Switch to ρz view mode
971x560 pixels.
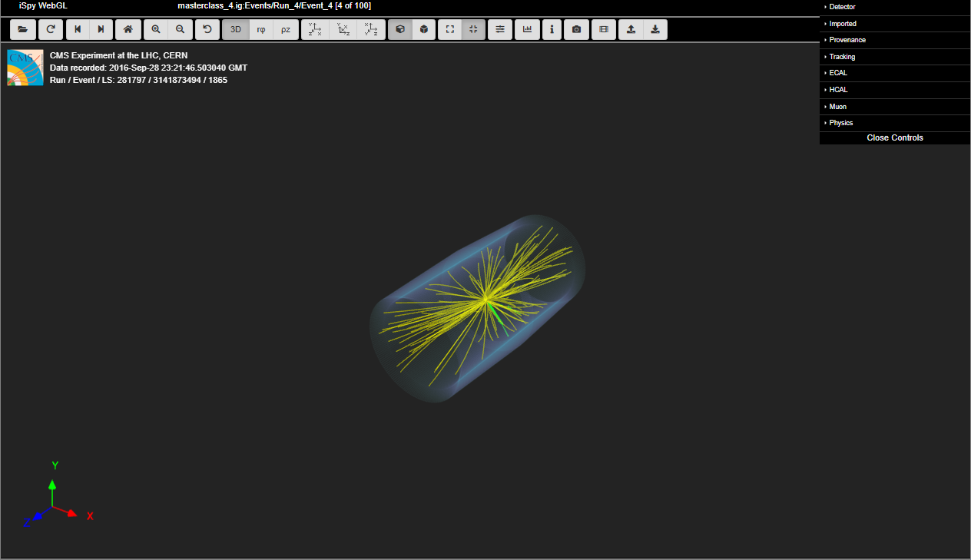(x=286, y=29)
